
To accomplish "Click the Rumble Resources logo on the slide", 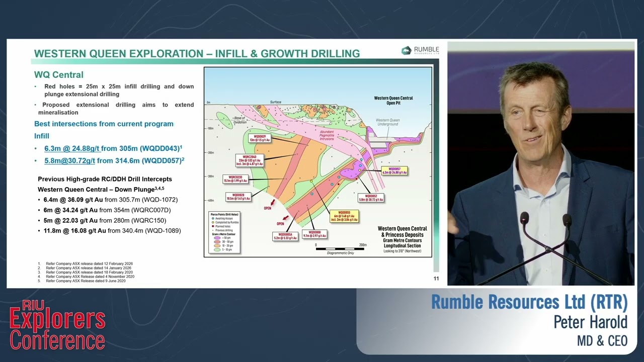I will pos(420,50).
